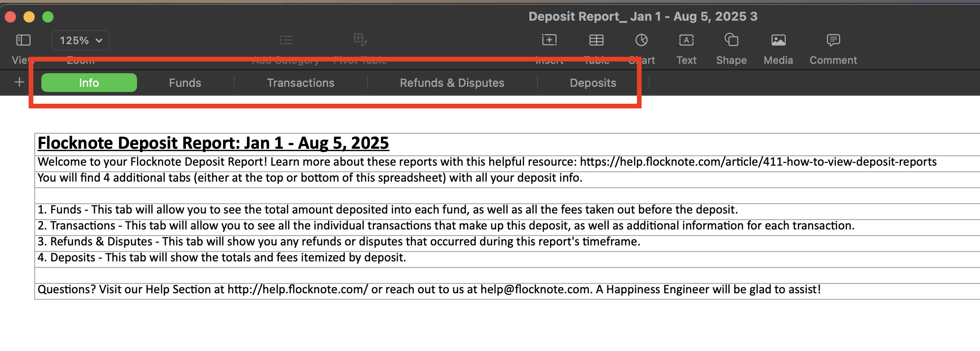Click the Insert toolbar icon
The width and height of the screenshot is (980, 351).
coord(549,40)
